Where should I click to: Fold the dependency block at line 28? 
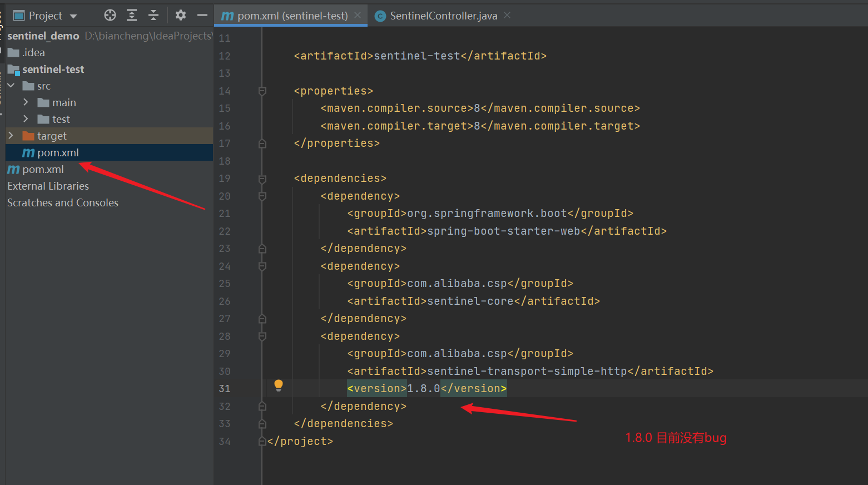point(262,336)
